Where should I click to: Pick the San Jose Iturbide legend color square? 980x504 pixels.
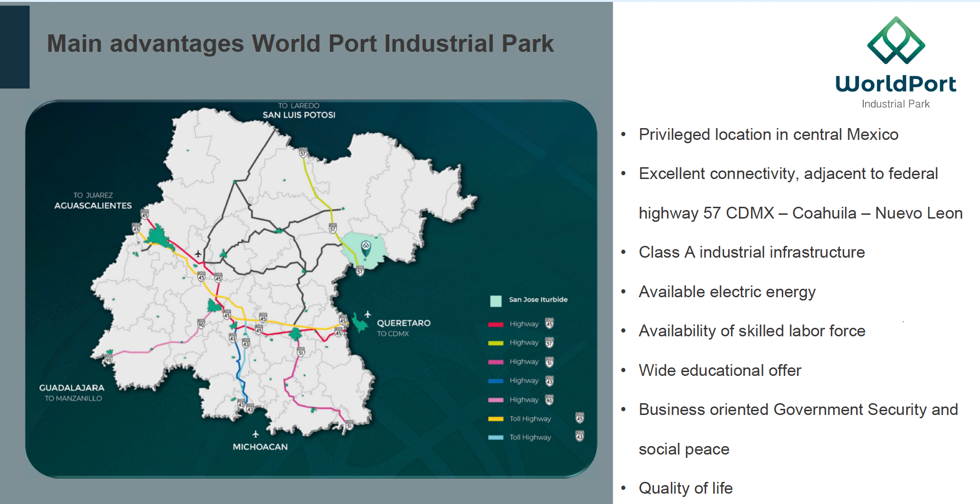point(496,301)
